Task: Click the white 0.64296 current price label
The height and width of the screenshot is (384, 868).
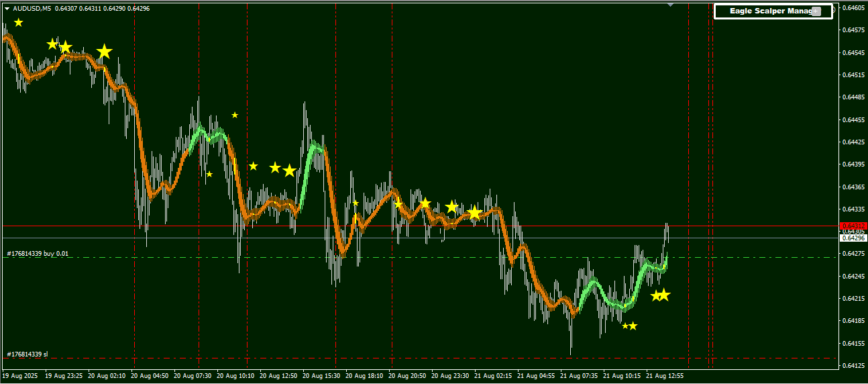Action: 853,238
